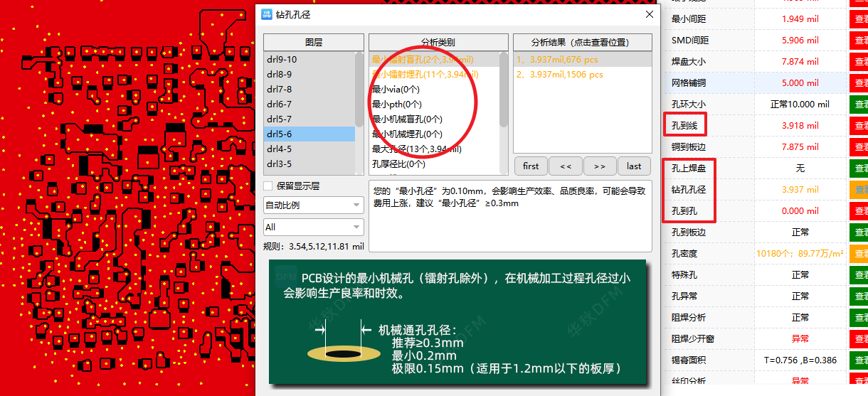Click the mechanical hole diameter illustration
The image size is (868, 396).
[458, 322]
